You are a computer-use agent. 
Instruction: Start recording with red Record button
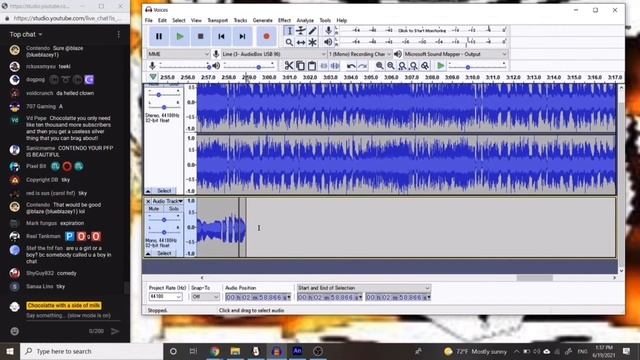(267, 36)
